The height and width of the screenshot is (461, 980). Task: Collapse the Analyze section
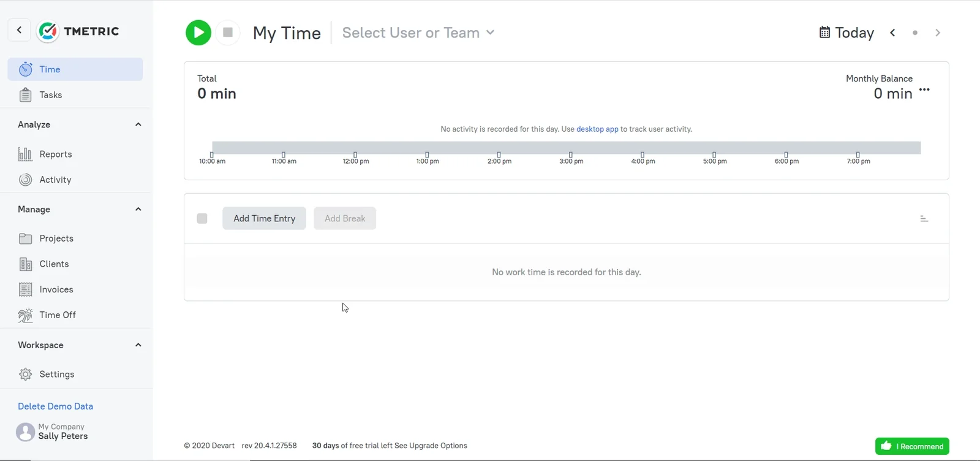[x=138, y=124]
